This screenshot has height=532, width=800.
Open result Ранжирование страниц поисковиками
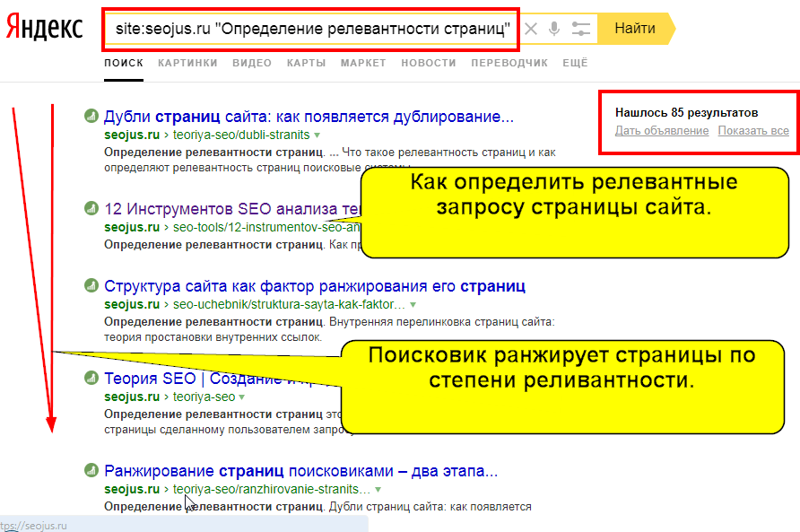click(x=301, y=471)
